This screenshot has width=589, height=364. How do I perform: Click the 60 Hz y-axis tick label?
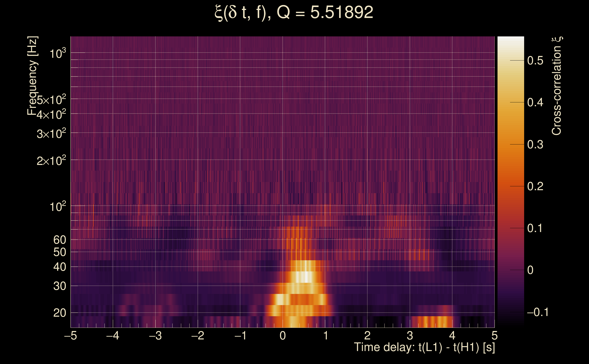pos(59,240)
